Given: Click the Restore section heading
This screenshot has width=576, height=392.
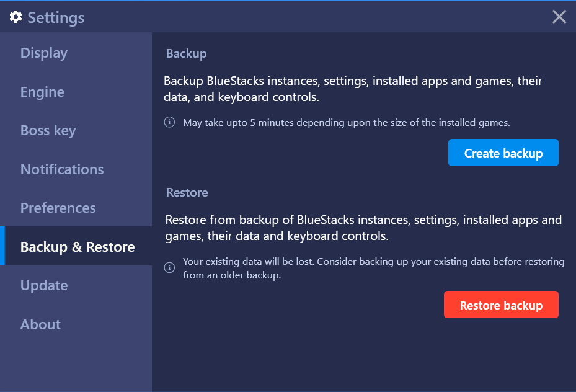Looking at the screenshot, I should [x=187, y=192].
